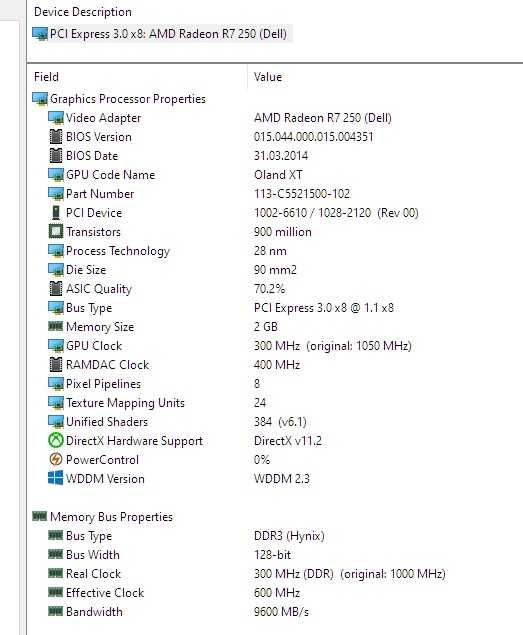
Task: Click the Unified Shaders icon
Action: (56, 422)
